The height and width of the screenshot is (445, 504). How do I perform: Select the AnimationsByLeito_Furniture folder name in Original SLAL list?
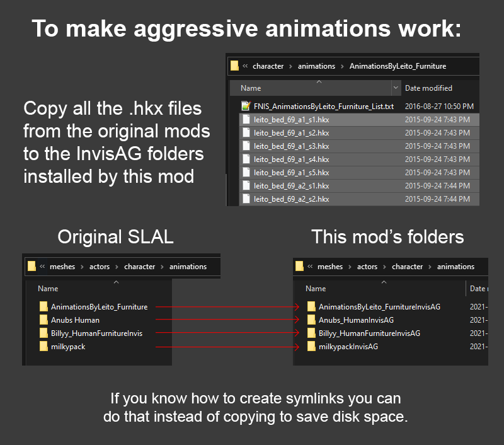coord(100,307)
